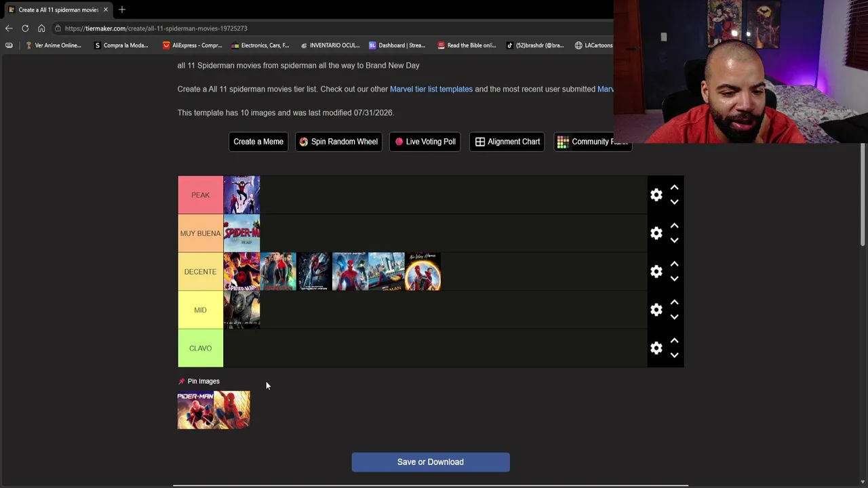Click the Create a Meme button
Image resolution: width=868 pixels, height=488 pixels.
tap(258, 142)
